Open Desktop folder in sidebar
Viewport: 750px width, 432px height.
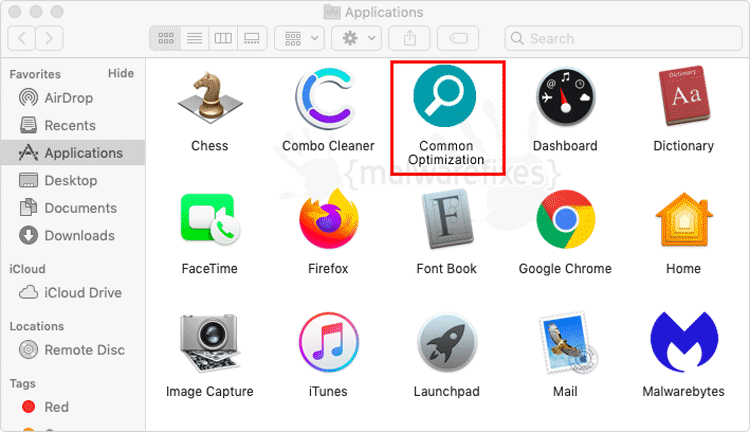(x=72, y=180)
